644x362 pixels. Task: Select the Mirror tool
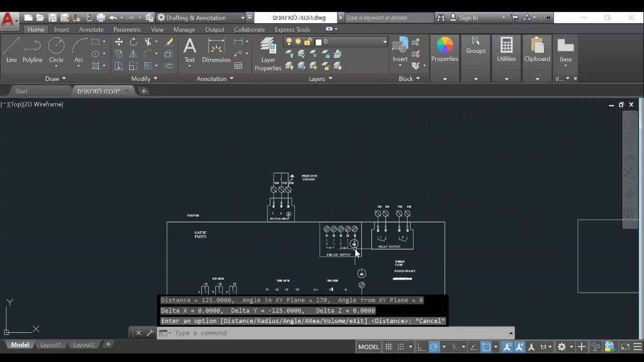(133, 54)
